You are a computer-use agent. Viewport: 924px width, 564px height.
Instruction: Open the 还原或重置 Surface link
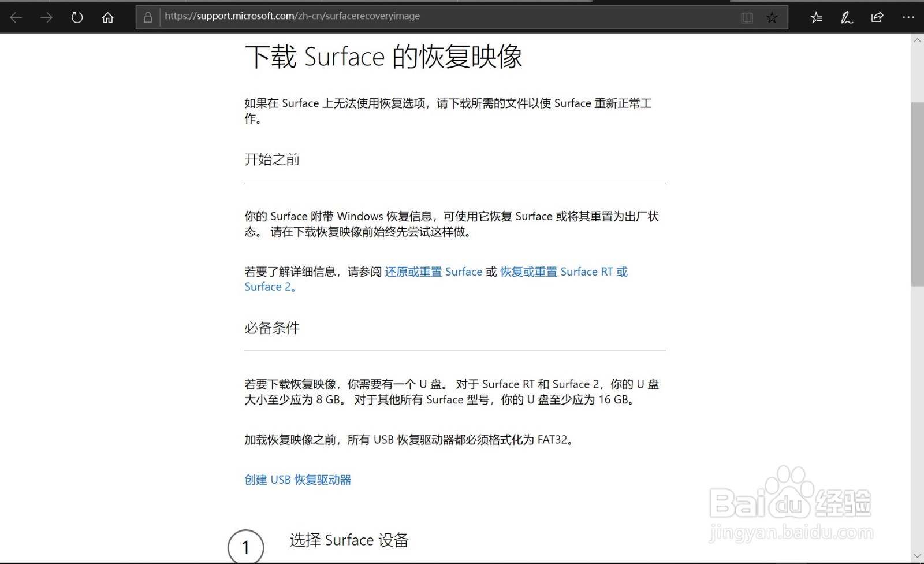[x=434, y=272]
